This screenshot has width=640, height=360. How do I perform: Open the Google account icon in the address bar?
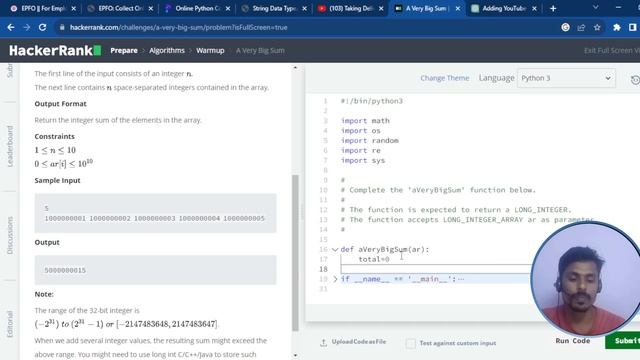[565, 27]
